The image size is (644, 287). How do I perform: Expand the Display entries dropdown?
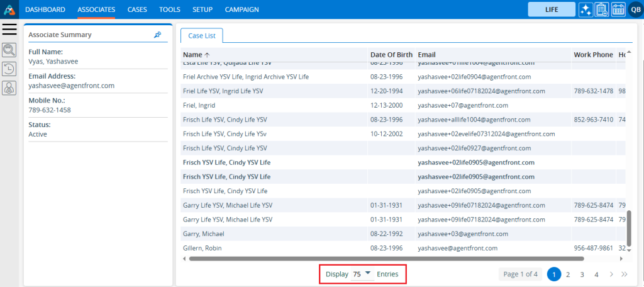(x=362, y=274)
